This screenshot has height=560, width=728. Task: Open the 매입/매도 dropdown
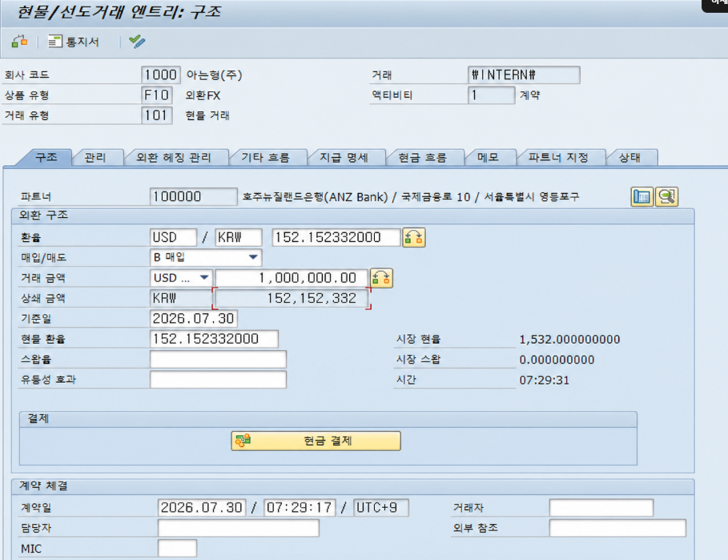(253, 257)
